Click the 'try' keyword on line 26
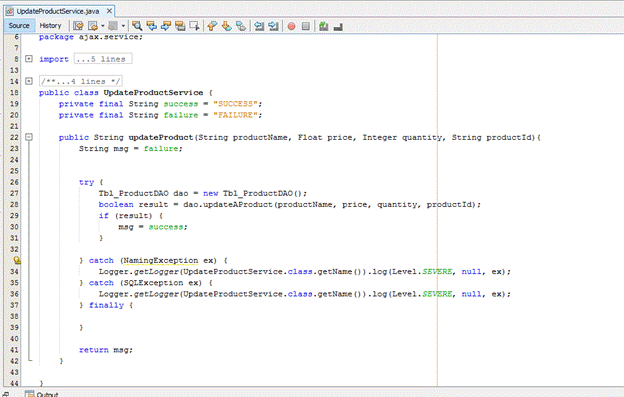 pos(86,182)
